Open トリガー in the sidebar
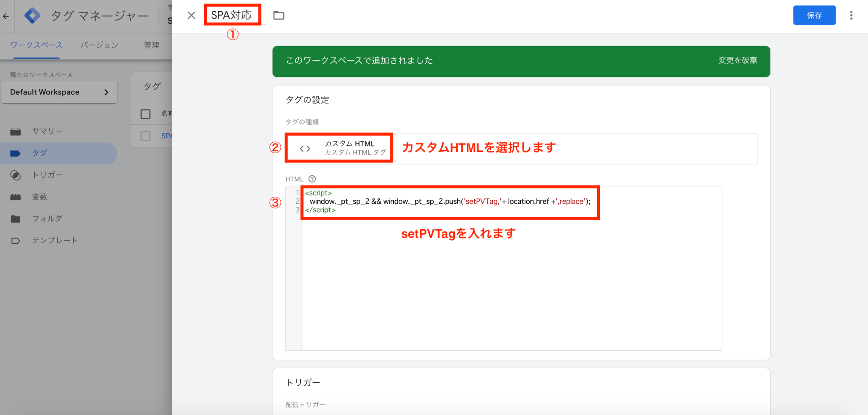The image size is (868, 415). [x=47, y=175]
